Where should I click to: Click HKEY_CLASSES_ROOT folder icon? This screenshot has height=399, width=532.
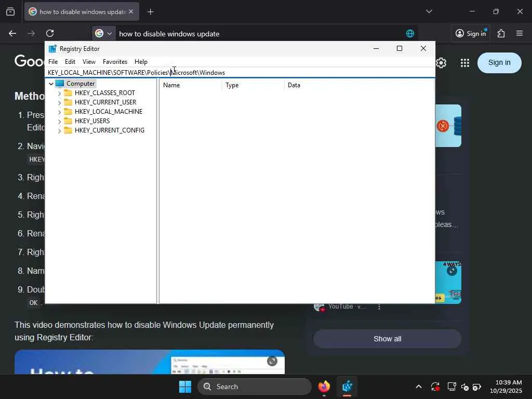pos(68,92)
